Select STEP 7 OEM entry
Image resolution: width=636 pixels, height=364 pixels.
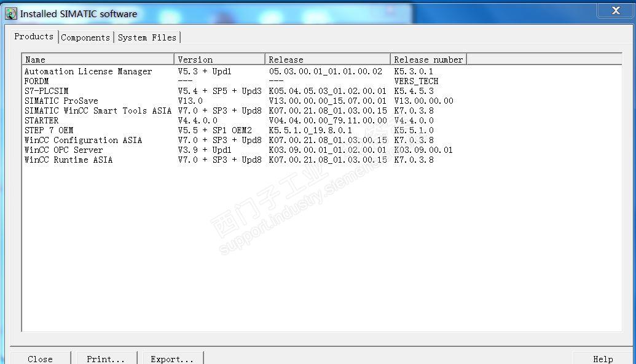pos(49,130)
